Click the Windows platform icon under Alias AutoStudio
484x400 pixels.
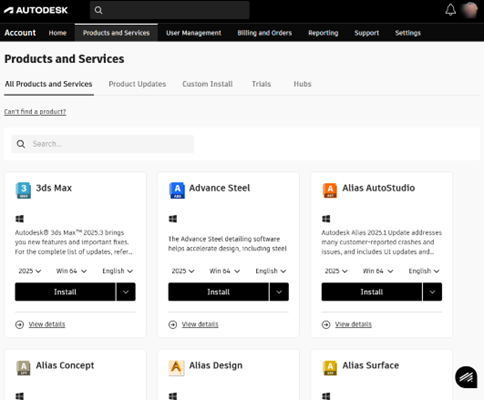click(x=326, y=219)
